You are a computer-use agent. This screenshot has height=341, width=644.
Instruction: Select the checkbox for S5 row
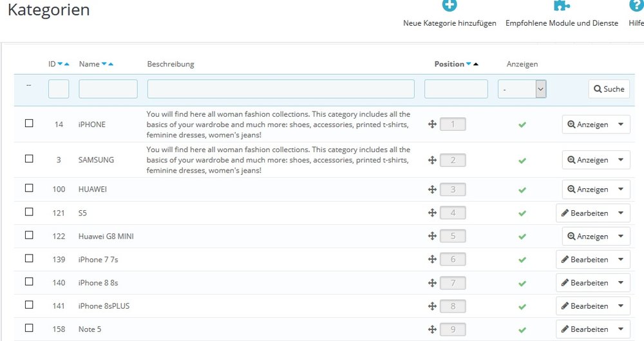(x=29, y=211)
